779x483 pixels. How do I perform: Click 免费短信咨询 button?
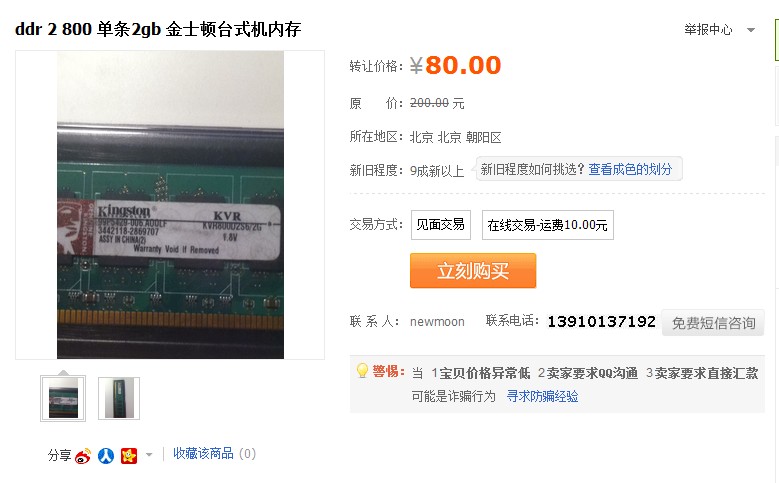tap(713, 323)
